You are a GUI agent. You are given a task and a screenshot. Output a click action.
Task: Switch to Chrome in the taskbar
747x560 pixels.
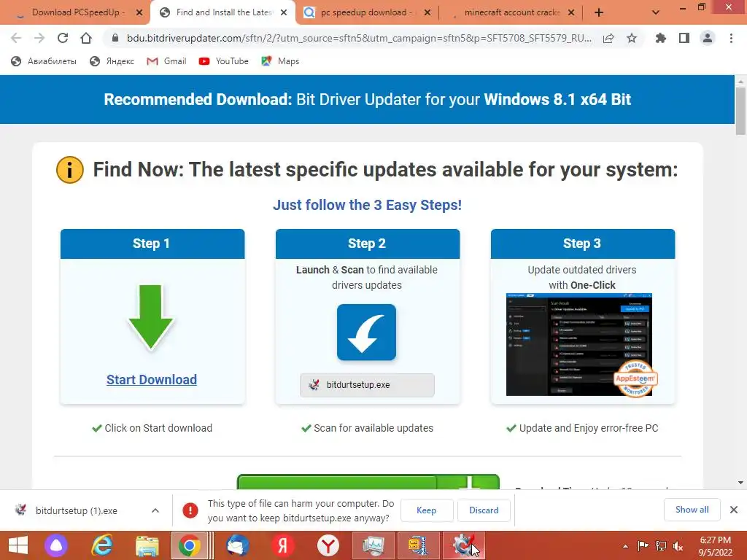coord(190,545)
